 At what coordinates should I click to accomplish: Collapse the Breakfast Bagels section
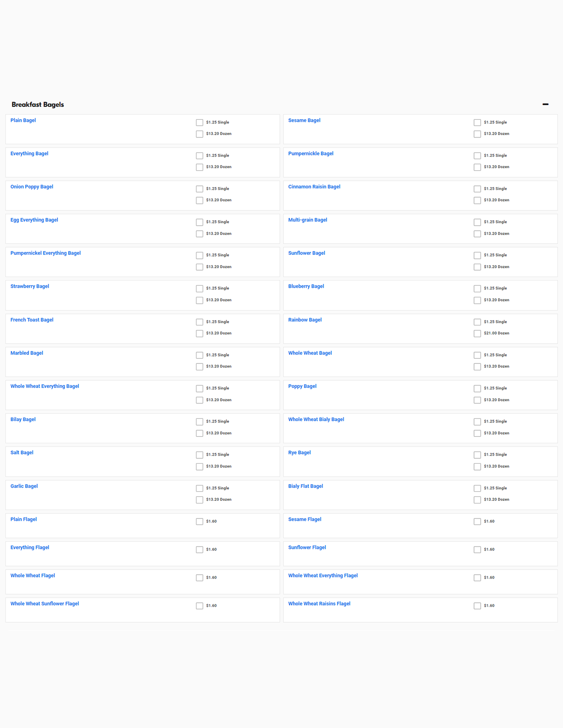(545, 104)
